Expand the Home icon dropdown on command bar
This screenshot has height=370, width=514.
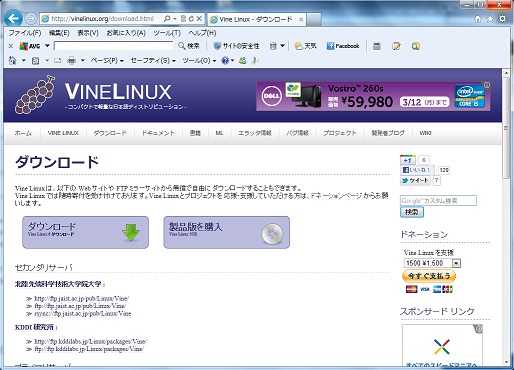(23, 61)
